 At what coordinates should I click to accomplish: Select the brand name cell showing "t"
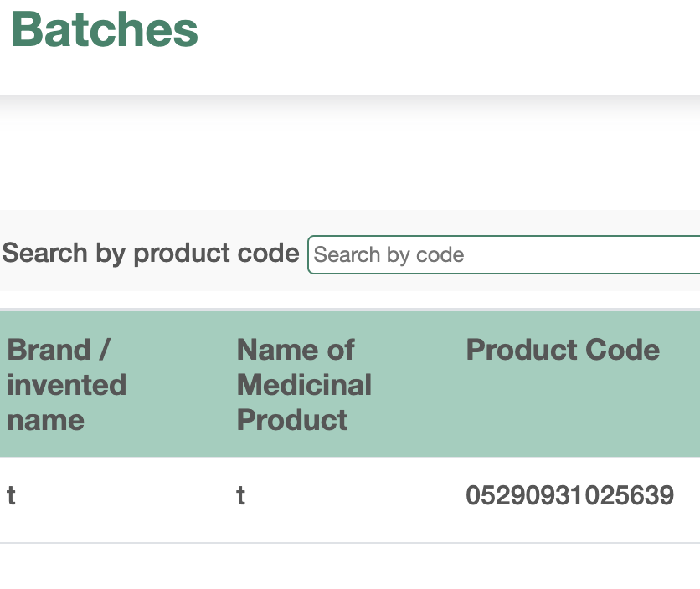[12, 495]
